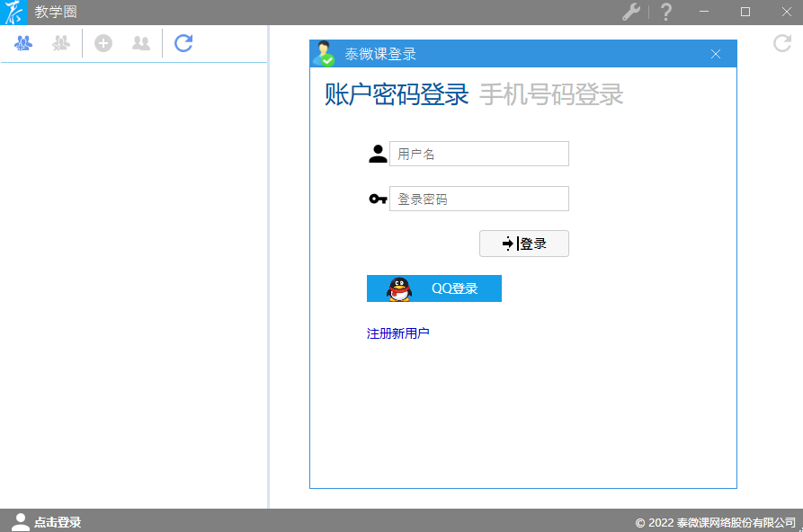Click the two-person contacts icon
This screenshot has height=532, width=803.
coord(141,43)
